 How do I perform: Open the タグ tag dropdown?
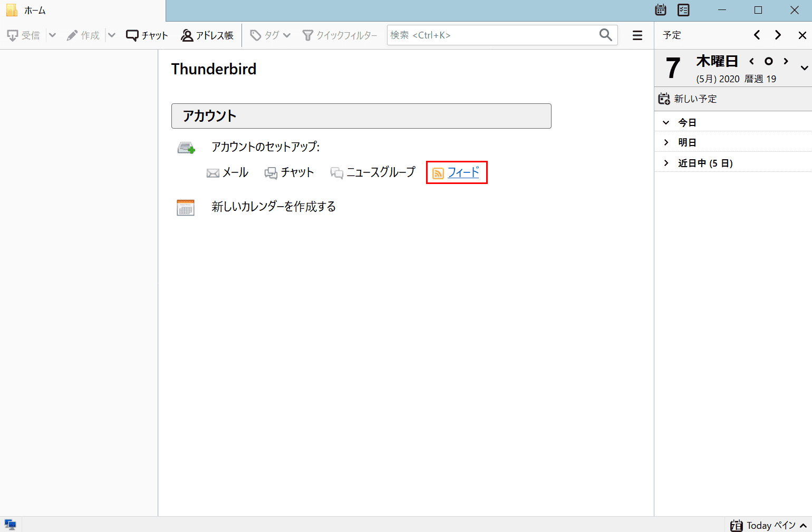coord(270,35)
